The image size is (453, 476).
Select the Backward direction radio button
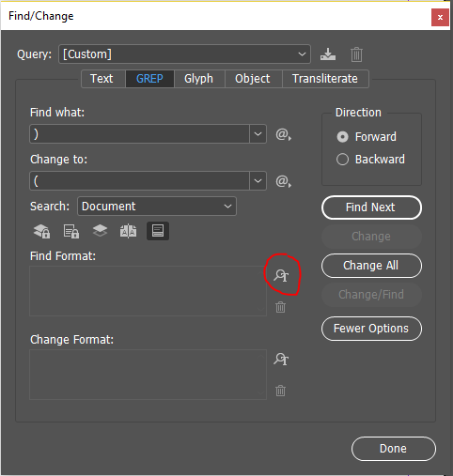pos(342,160)
